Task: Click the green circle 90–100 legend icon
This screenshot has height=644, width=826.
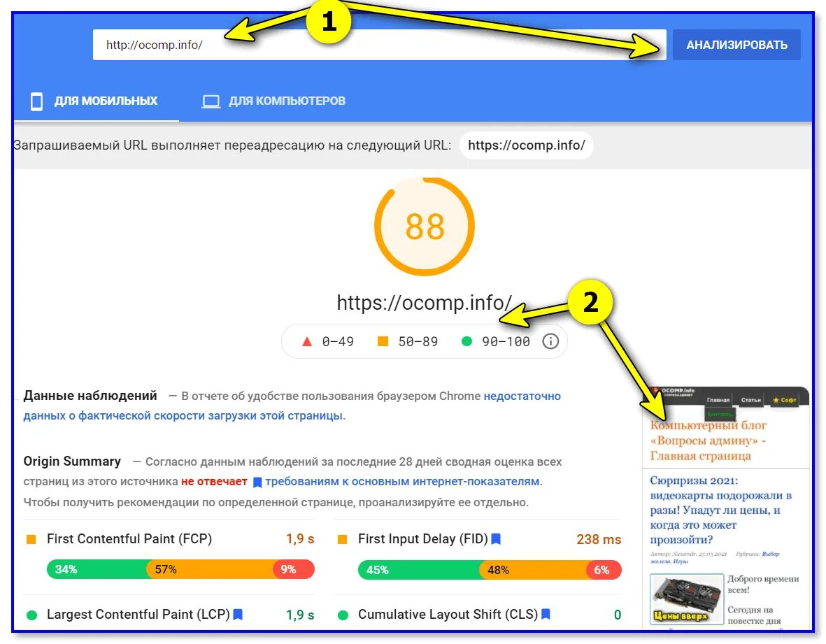Action: click(x=467, y=341)
